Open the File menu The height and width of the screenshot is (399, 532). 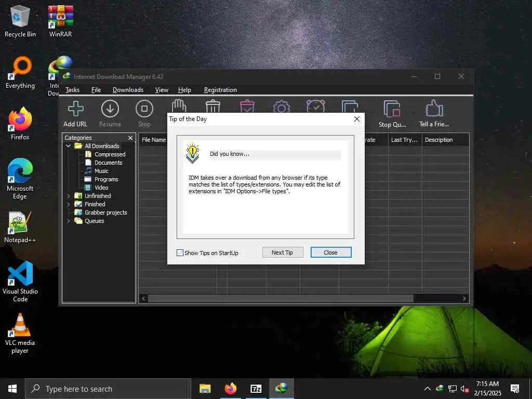[x=96, y=90]
